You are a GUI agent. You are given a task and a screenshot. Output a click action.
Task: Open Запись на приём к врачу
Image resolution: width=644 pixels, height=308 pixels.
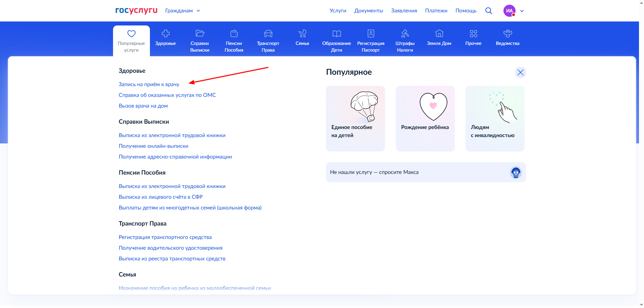[149, 84]
